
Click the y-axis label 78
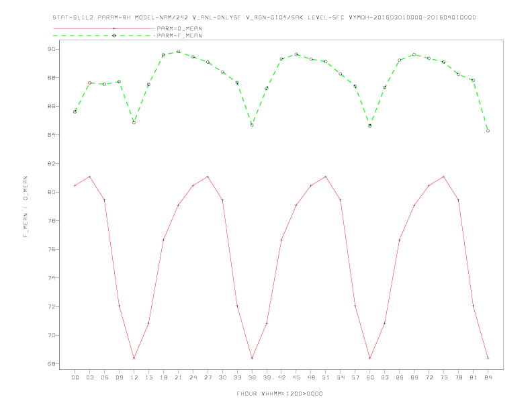tap(52, 221)
